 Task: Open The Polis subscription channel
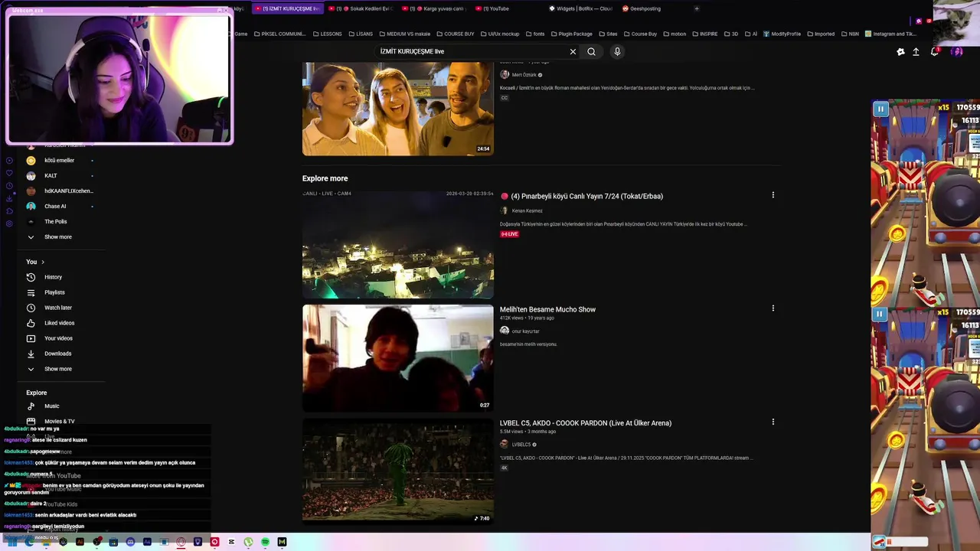point(55,221)
